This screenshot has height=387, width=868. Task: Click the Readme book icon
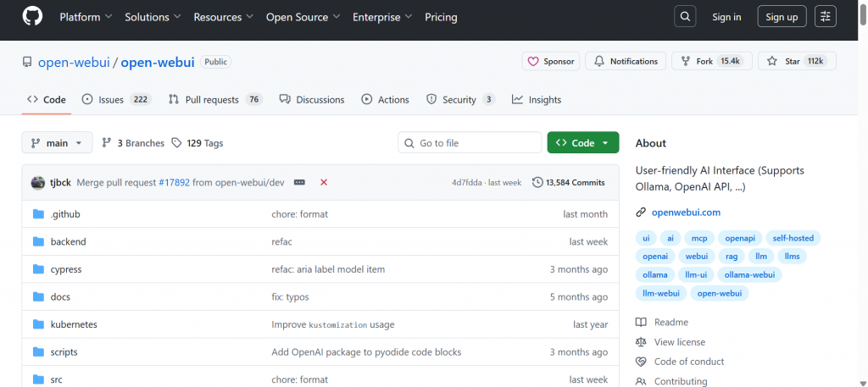[x=641, y=323]
